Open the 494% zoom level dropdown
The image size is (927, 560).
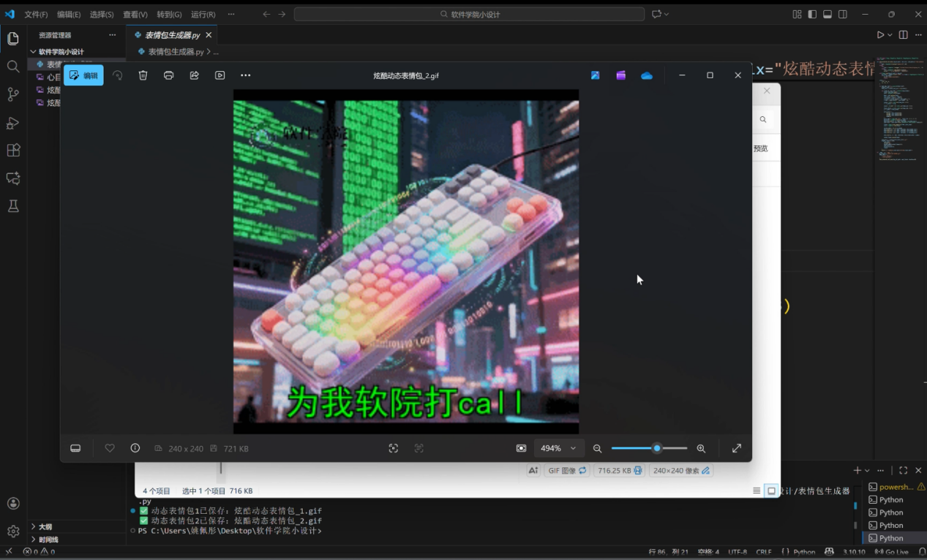tap(558, 448)
